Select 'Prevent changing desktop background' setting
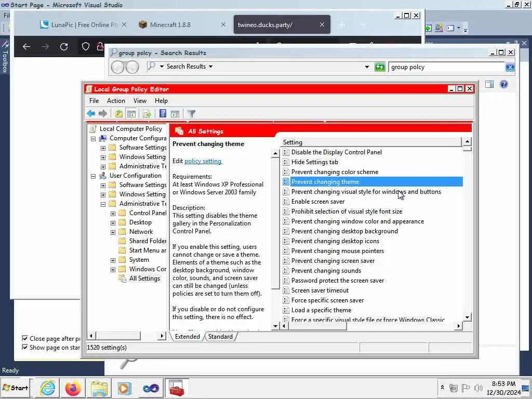Image resolution: width=532 pixels, height=399 pixels. click(344, 231)
